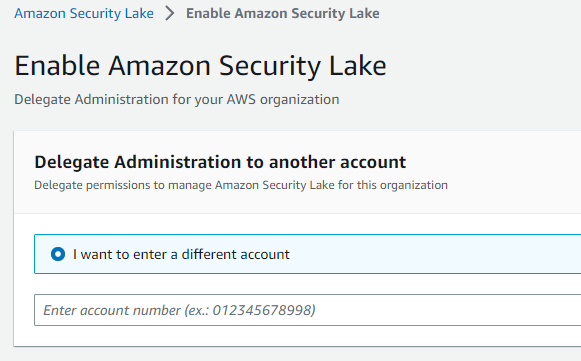The width and height of the screenshot is (581, 361).
Task: Click the word Security in the page title
Action: (x=270, y=66)
